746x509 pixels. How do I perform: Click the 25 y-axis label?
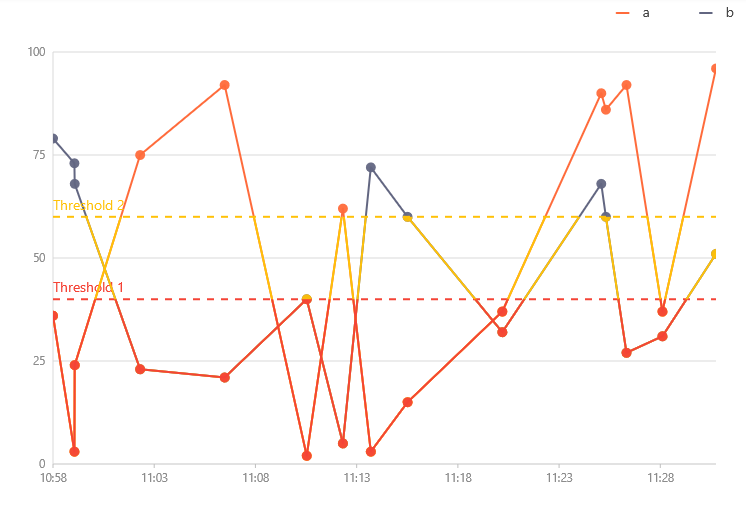coord(40,361)
